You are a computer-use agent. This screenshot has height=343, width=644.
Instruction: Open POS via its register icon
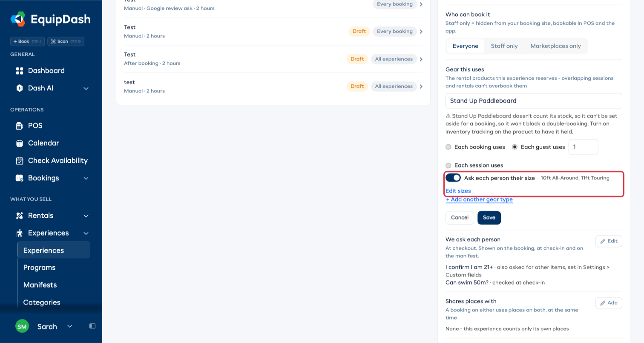click(19, 126)
